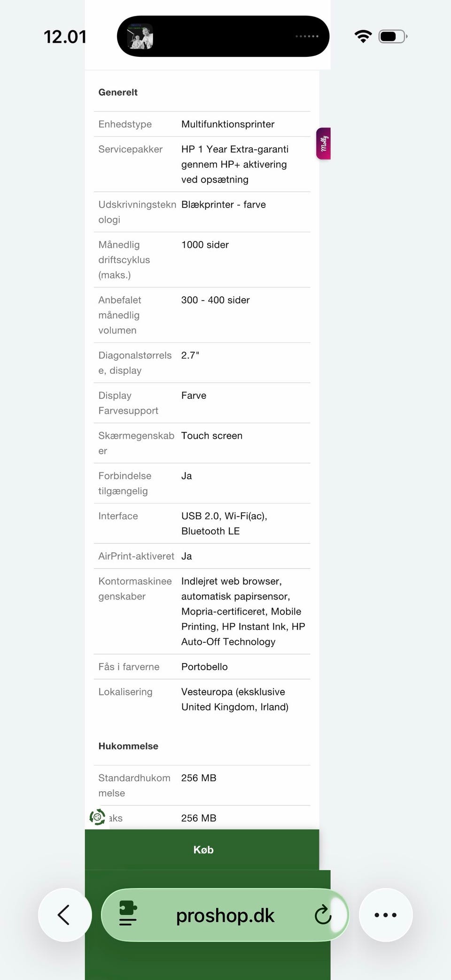Tap the Interface row label
The height and width of the screenshot is (980, 451).
pyautogui.click(x=118, y=516)
